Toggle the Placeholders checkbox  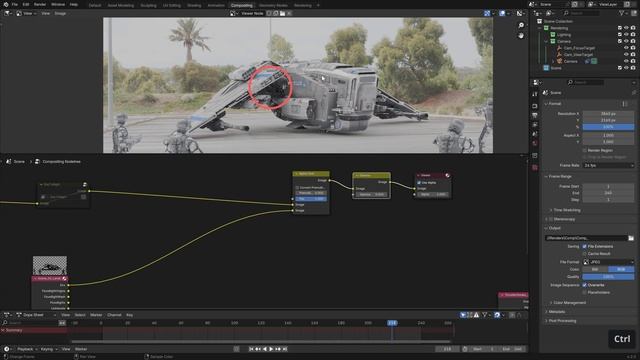[x=584, y=292]
